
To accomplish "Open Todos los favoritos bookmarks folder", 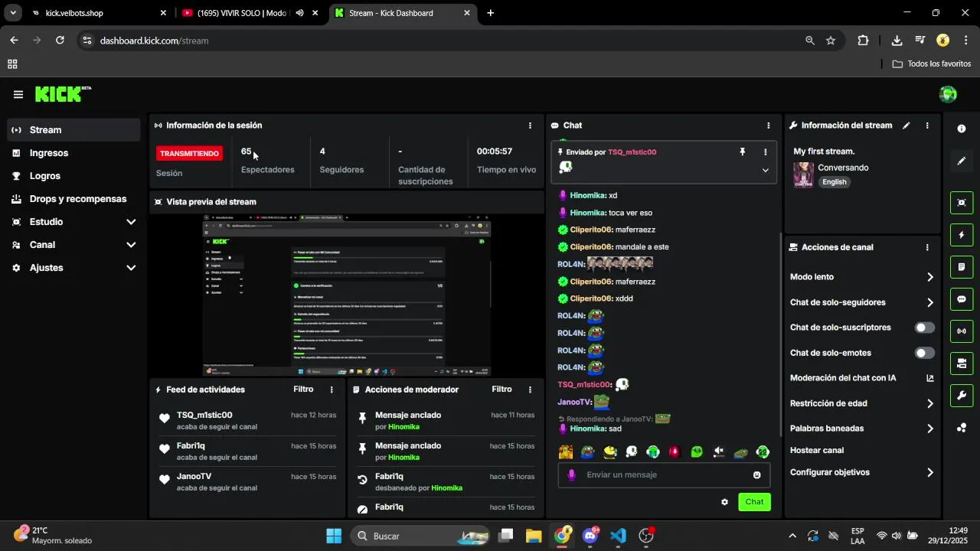I will pos(932,64).
